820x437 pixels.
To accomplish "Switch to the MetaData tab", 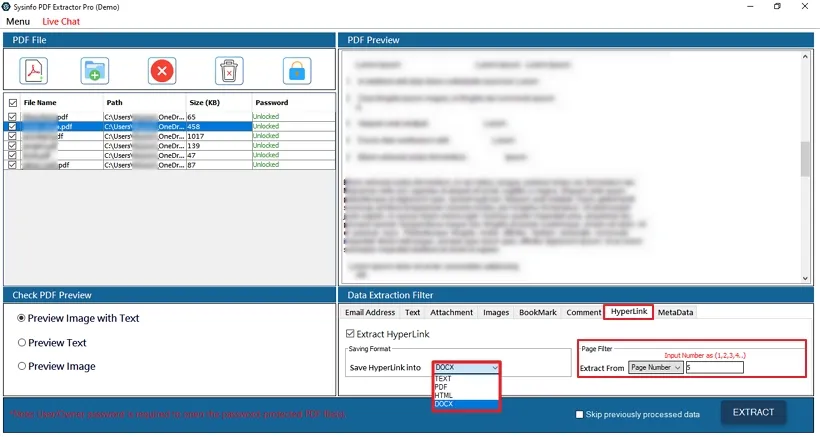I will pos(675,312).
